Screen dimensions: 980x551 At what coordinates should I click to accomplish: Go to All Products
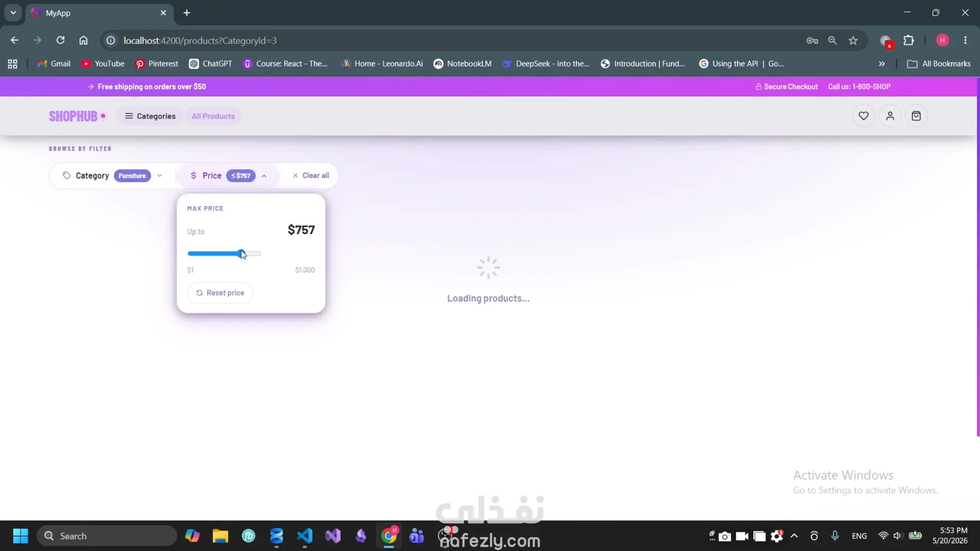pos(213,116)
